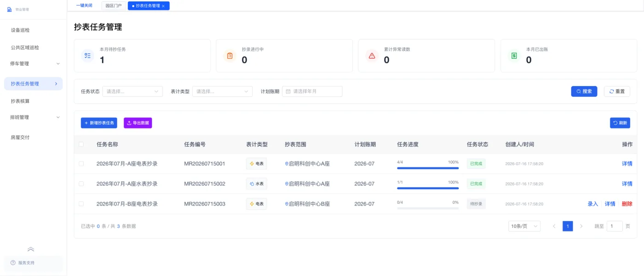Click the blue 搜索 button
644x276 pixels.
[584, 92]
